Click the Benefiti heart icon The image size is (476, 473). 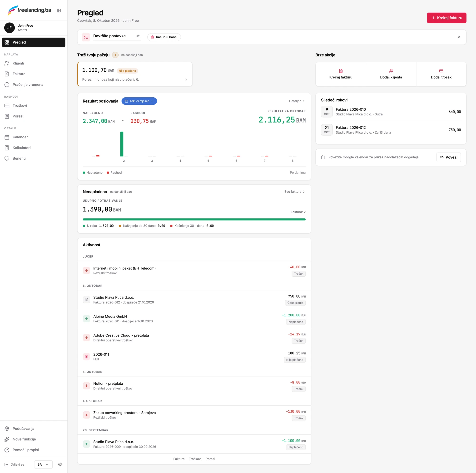tap(7, 159)
